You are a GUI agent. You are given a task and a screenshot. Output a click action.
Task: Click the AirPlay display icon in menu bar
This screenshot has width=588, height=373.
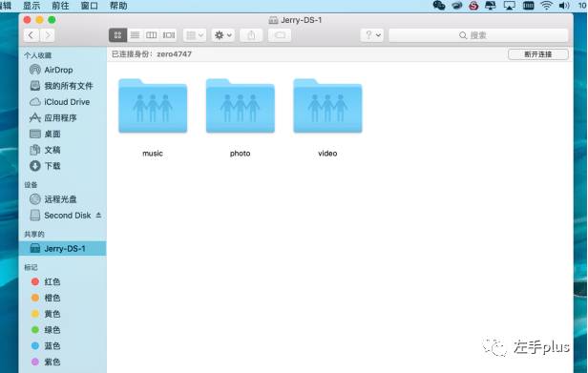[509, 6]
